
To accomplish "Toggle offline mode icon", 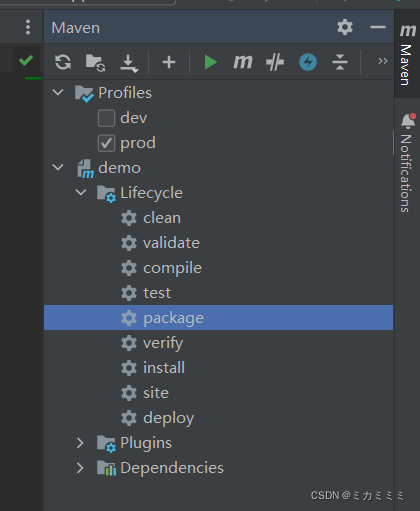I will [275, 62].
